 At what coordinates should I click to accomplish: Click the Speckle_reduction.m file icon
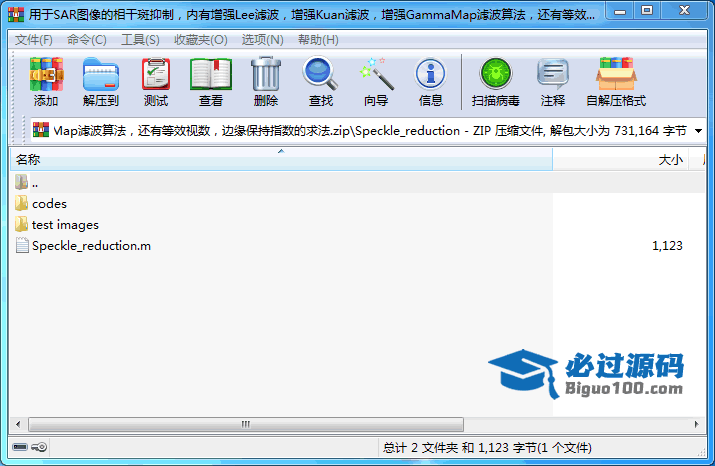point(22,245)
